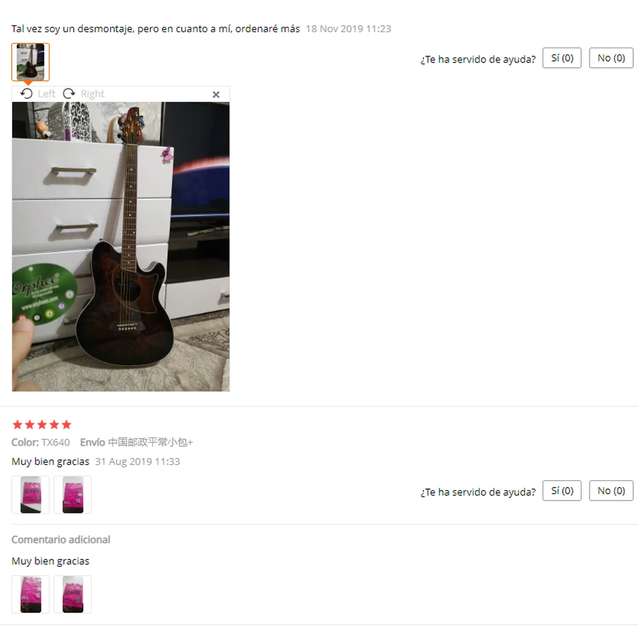Screen dimensions: 644x644
Task: Click the review text about ordering more
Action: click(x=156, y=29)
